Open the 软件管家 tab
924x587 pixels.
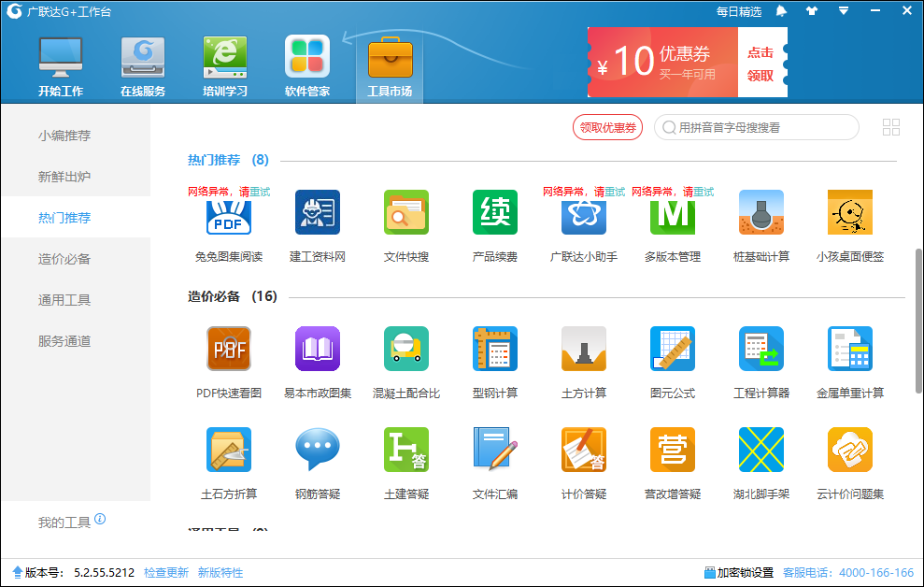[x=307, y=66]
